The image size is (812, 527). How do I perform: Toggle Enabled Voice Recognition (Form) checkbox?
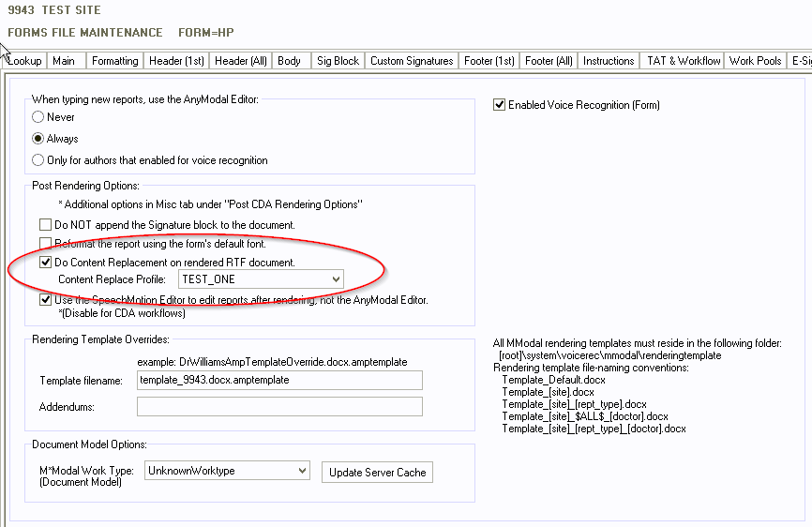[x=500, y=105]
